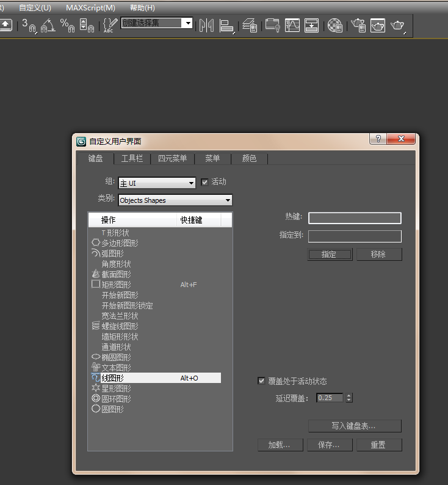Click the Mirror tool icon
The height and width of the screenshot is (485, 448).
tap(206, 26)
